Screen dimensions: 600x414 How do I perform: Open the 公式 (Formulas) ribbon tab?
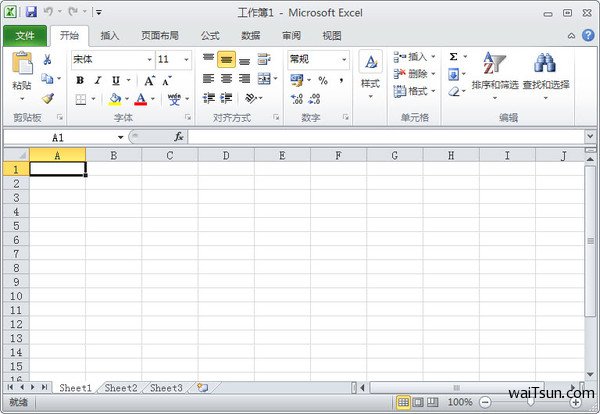pos(210,36)
